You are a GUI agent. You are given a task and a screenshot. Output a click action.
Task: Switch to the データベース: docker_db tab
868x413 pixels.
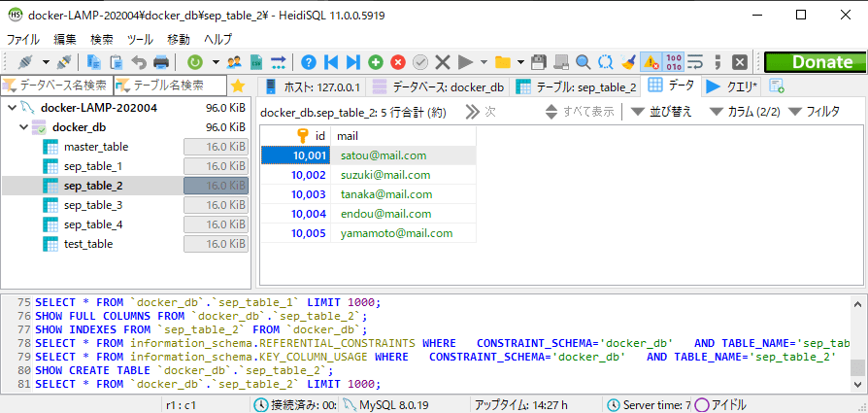pyautogui.click(x=437, y=87)
